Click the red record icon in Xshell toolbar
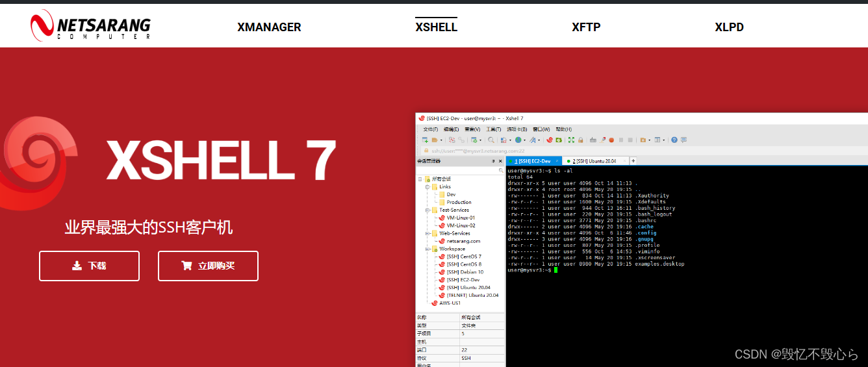Image resolution: width=868 pixels, height=367 pixels. click(x=611, y=140)
